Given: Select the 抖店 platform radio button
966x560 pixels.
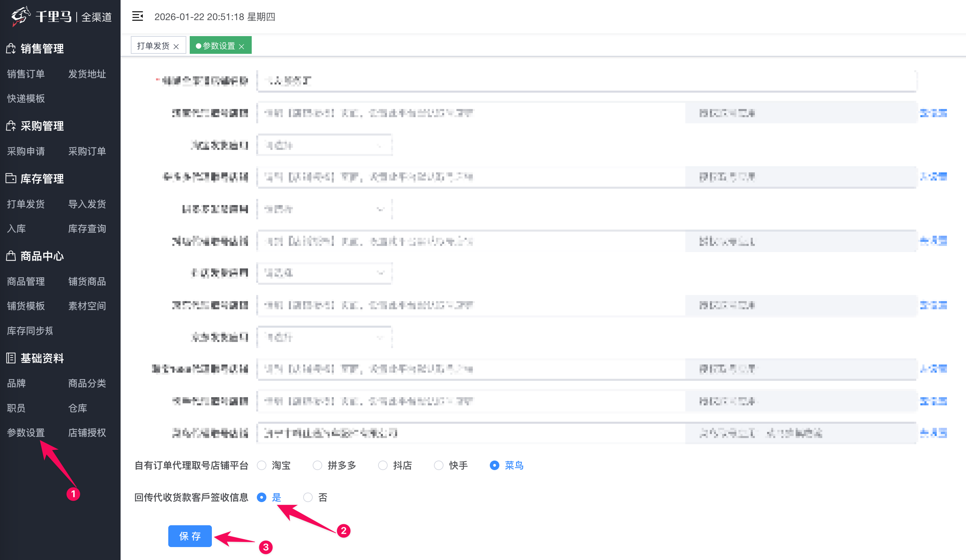Looking at the screenshot, I should (x=383, y=465).
